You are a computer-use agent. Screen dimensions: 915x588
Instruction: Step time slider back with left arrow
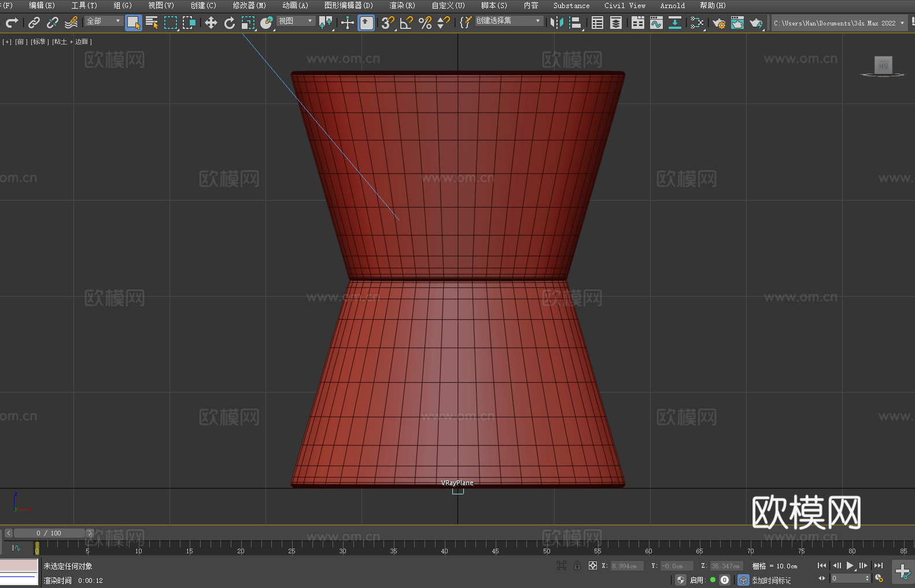pos(9,533)
